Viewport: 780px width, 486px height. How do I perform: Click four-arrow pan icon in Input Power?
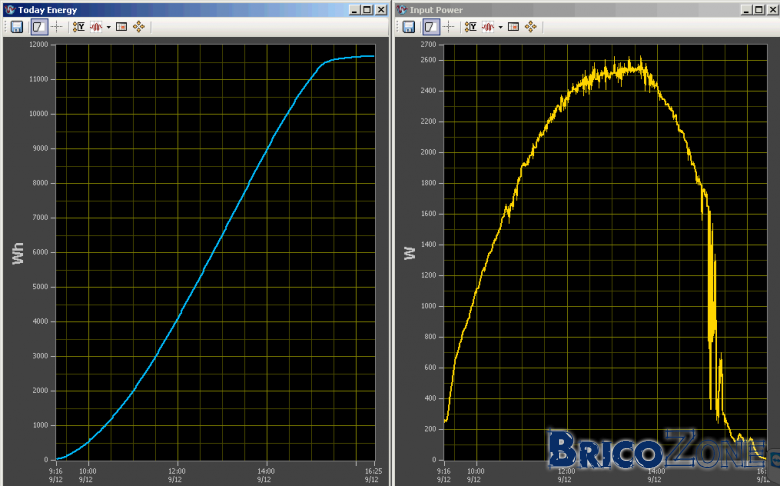pyautogui.click(x=531, y=27)
